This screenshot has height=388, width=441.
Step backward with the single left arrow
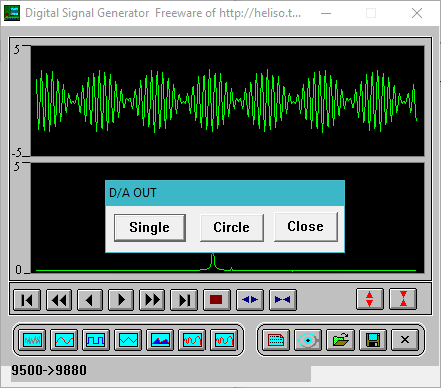[90, 300]
